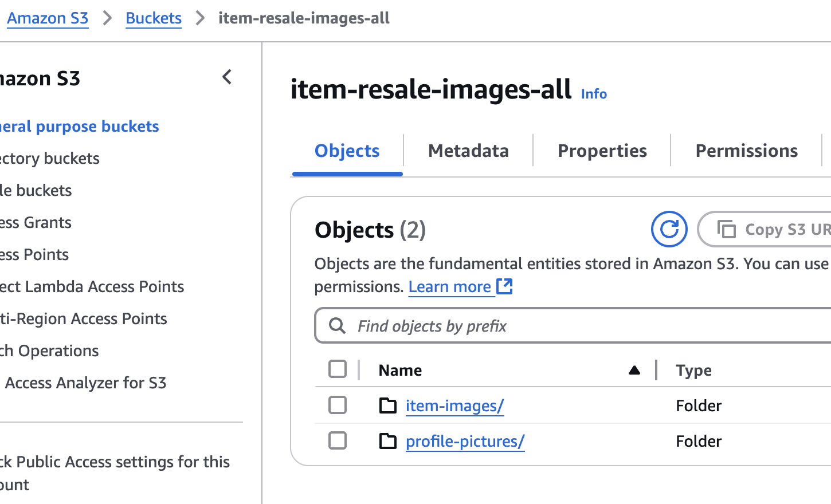Open the Permissions tab
Screen dimensions: 831x504
pyautogui.click(x=746, y=151)
